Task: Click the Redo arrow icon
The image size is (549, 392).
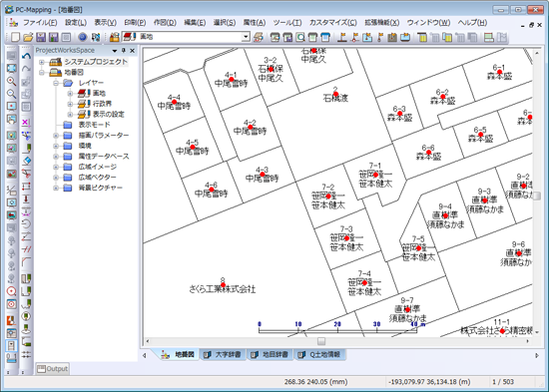Action: tap(26, 69)
